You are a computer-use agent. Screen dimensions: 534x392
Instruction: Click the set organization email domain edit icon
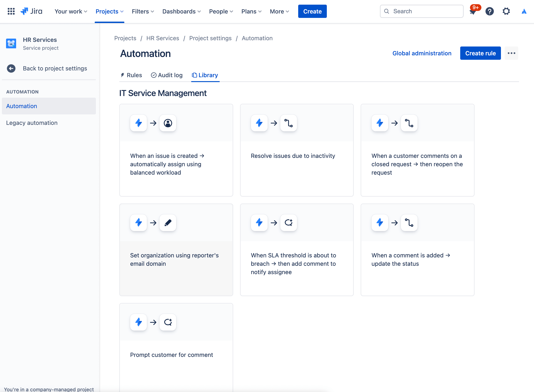tap(168, 222)
